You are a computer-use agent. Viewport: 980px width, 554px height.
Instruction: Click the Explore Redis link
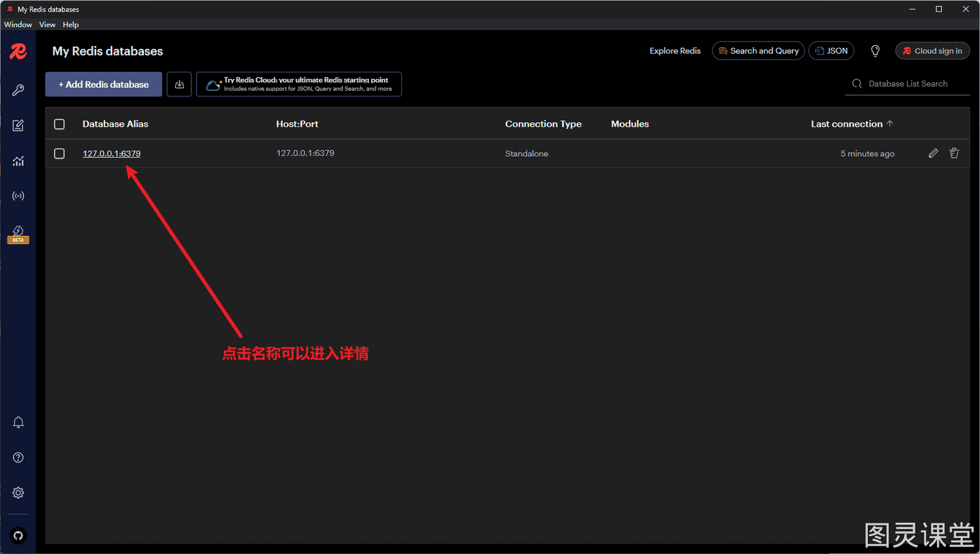[675, 51]
